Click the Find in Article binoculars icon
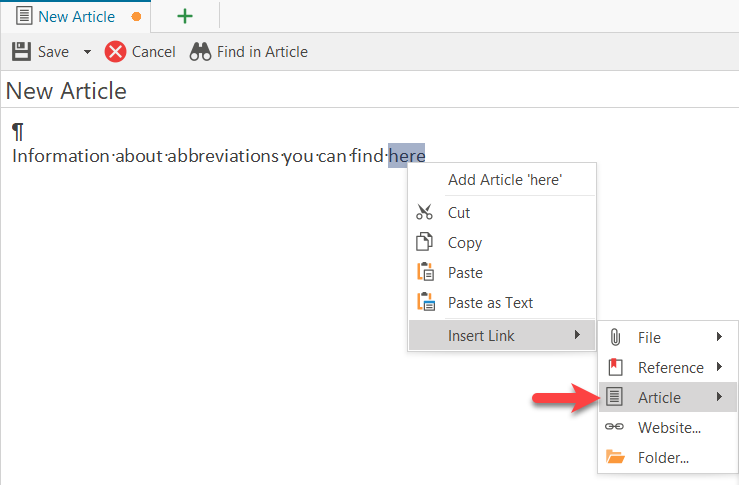This screenshot has width=739, height=485. coord(200,52)
